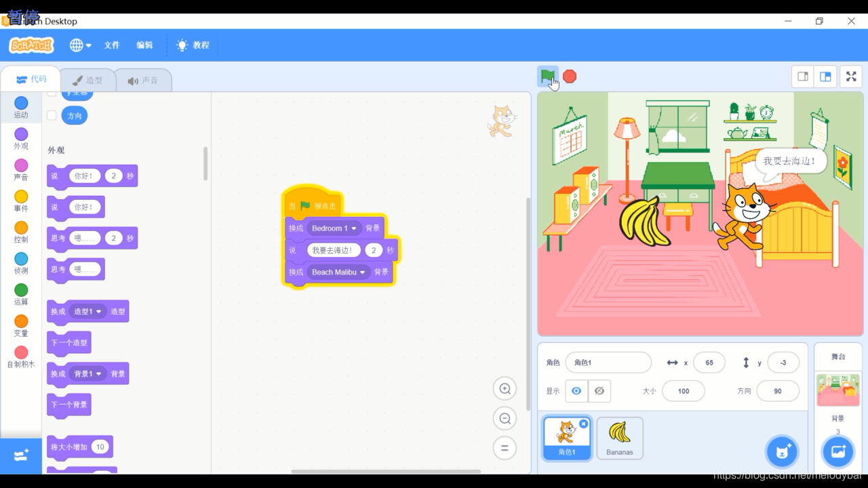Edit the seconds value 2 in say block
The image size is (868, 488).
pos(374,250)
